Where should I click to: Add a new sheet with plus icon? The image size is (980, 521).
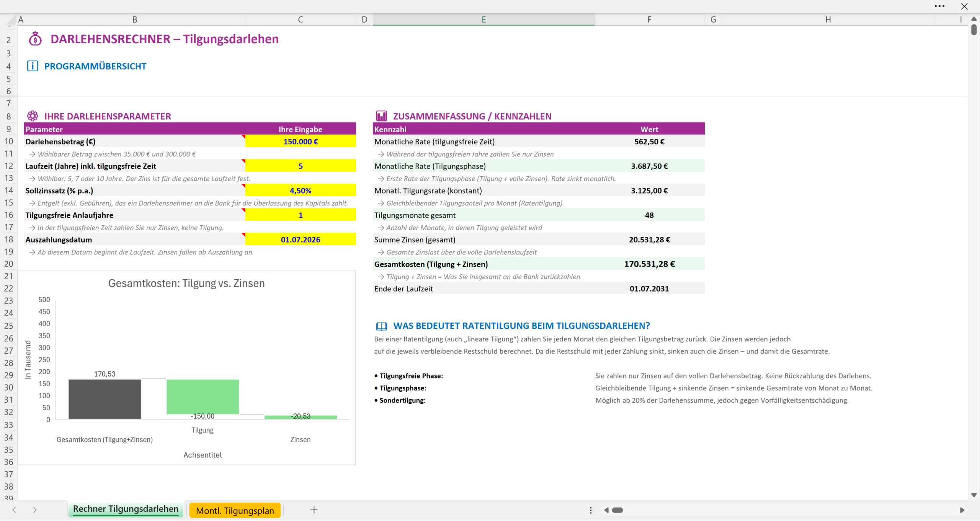(314, 510)
